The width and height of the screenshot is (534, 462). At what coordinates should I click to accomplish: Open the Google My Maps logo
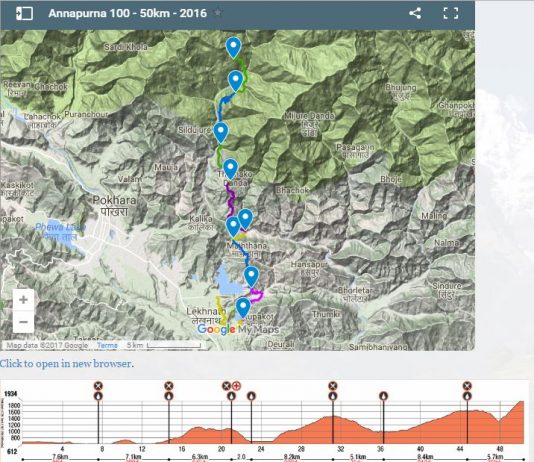(x=238, y=329)
